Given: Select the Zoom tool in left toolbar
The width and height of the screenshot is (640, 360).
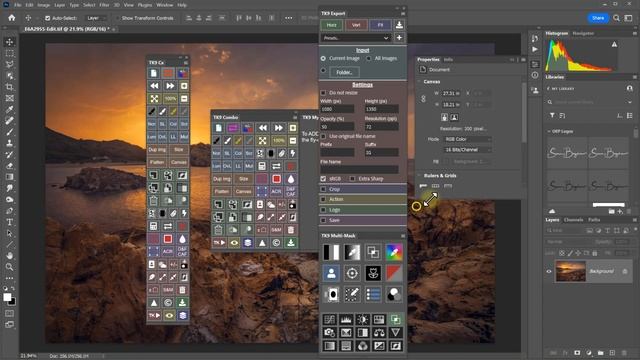Looking at the screenshot, I should 9,267.
